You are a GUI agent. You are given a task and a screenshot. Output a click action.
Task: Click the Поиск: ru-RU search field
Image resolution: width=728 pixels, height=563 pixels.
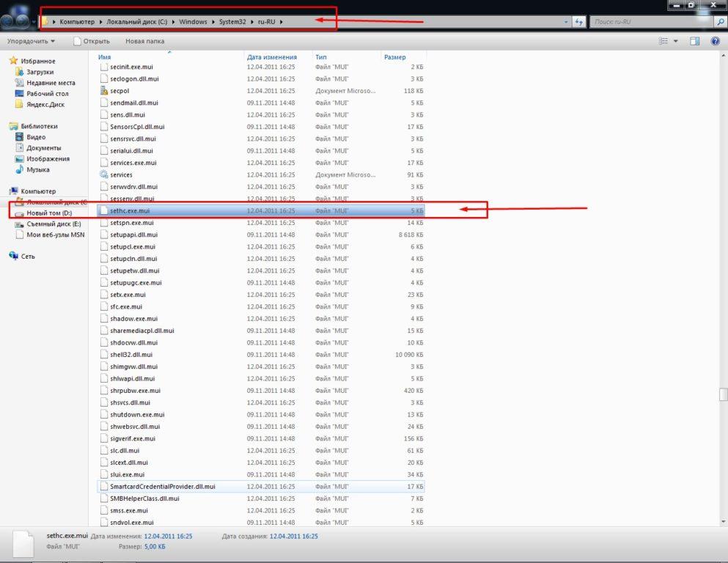click(x=652, y=22)
